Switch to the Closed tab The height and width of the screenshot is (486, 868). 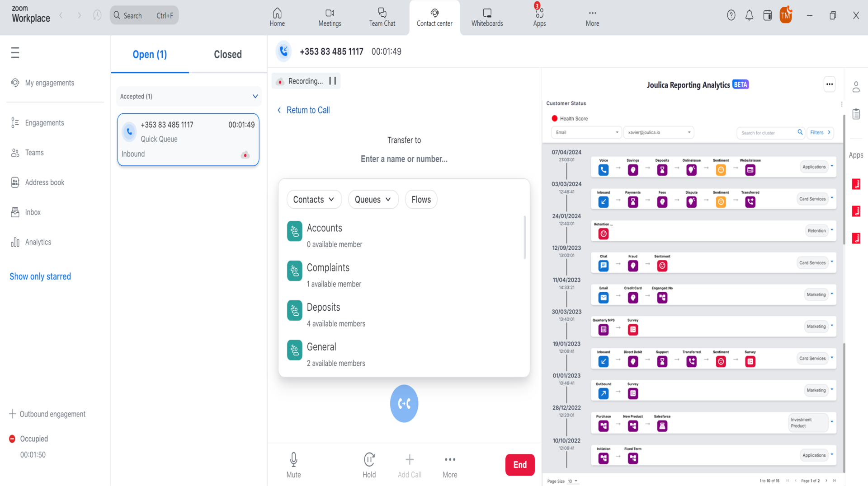coord(227,54)
